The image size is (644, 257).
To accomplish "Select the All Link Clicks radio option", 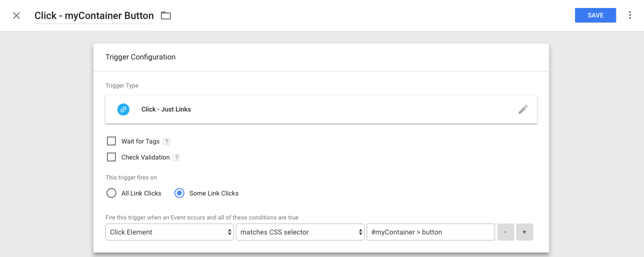I will tap(111, 193).
